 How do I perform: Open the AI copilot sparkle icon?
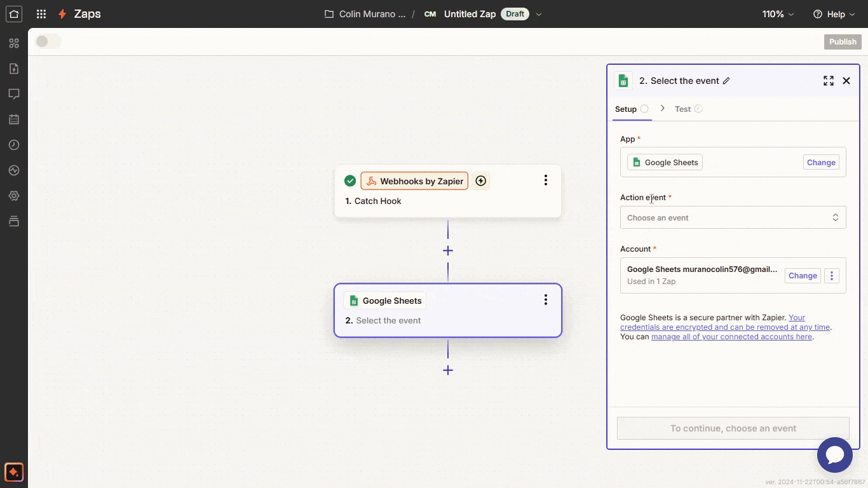(x=14, y=472)
